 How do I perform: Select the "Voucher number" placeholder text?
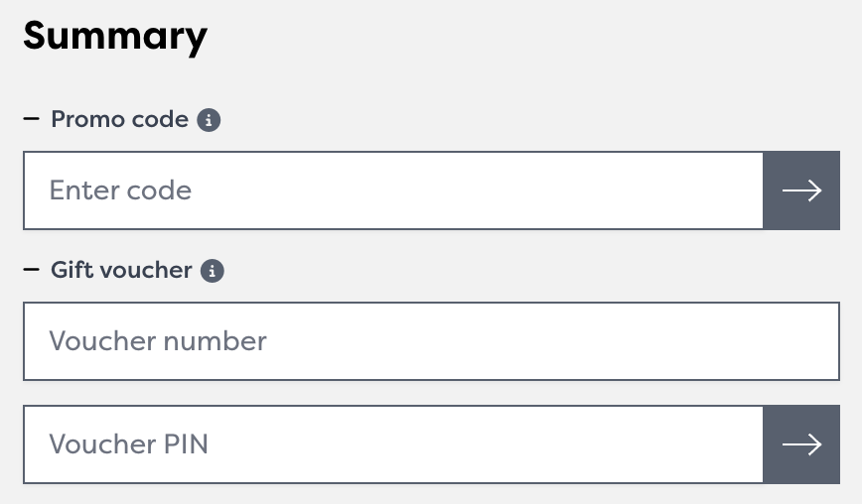pyautogui.click(x=158, y=341)
